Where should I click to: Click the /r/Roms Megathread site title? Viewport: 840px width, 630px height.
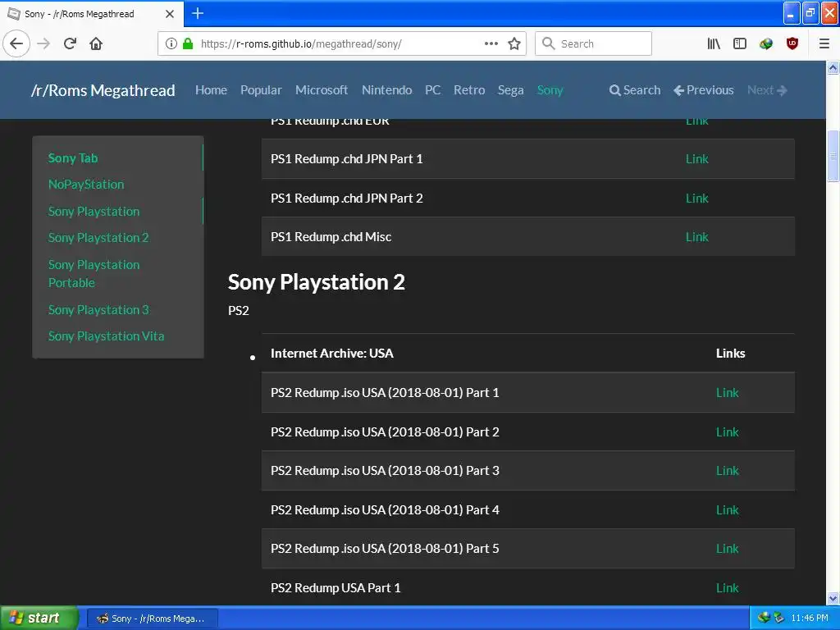coord(103,90)
